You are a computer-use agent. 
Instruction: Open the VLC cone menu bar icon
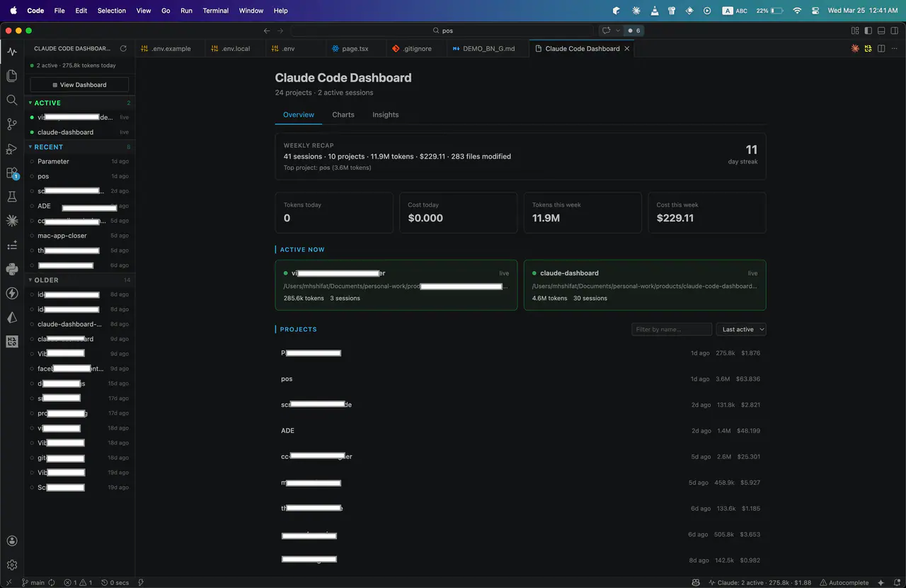pyautogui.click(x=655, y=11)
